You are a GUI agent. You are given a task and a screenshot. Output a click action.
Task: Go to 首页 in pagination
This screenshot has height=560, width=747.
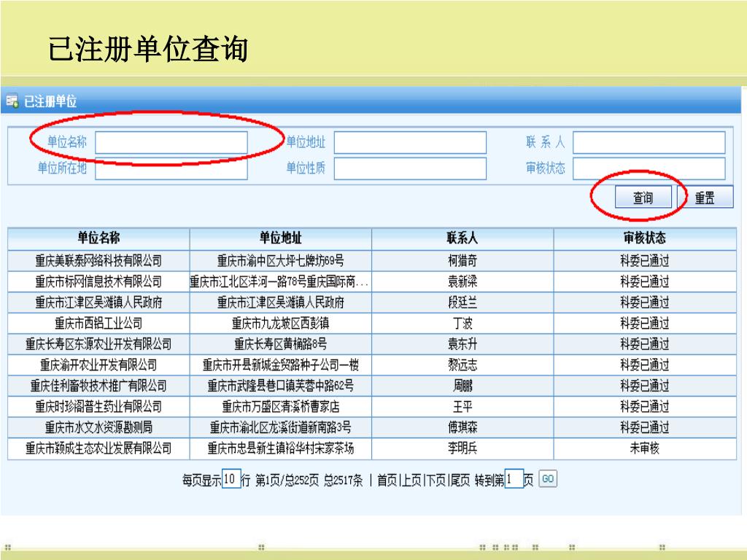coord(387,480)
